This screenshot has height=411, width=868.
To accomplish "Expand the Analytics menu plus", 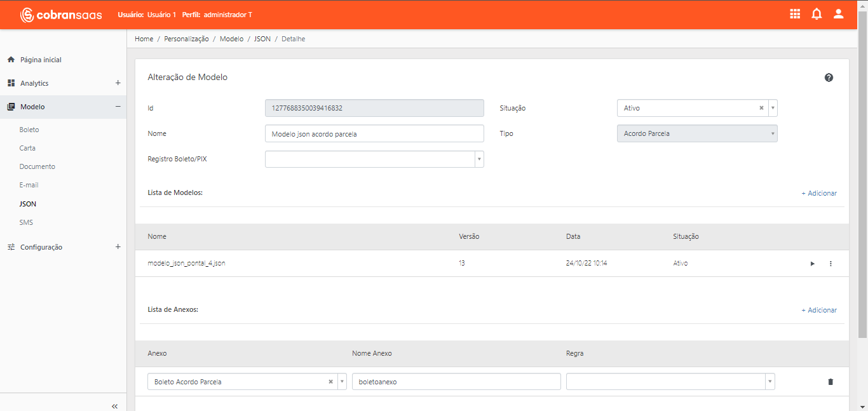I will click(x=118, y=83).
